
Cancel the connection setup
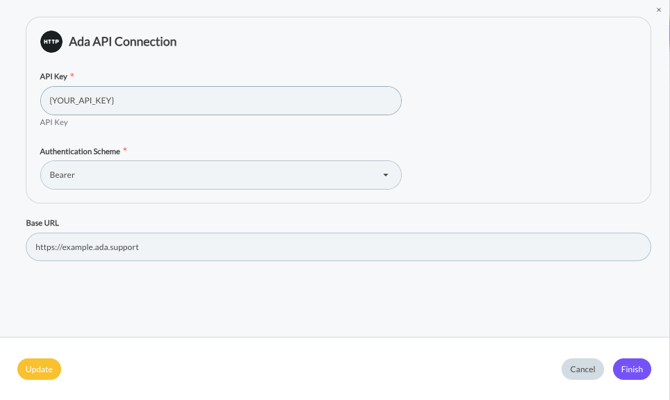click(x=582, y=369)
